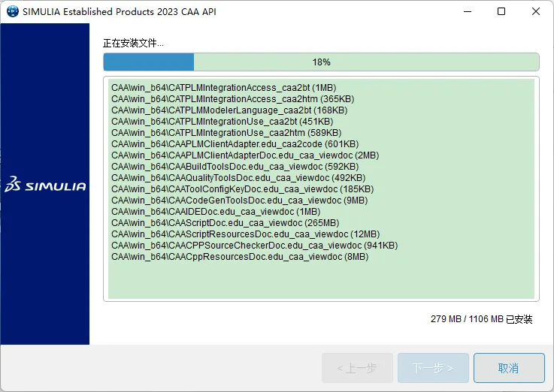Click the SIMULIA app icon in title bar
This screenshot has height=392, width=554.
coord(13,11)
